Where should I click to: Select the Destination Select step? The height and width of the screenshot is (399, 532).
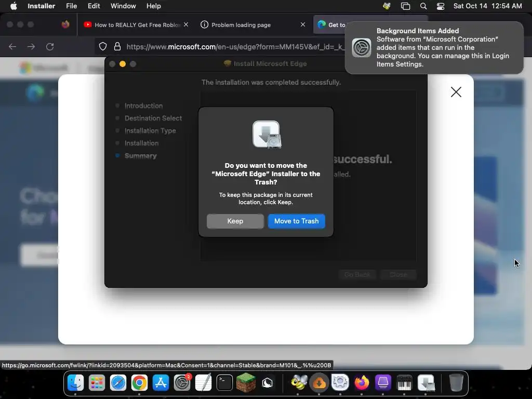point(153,118)
